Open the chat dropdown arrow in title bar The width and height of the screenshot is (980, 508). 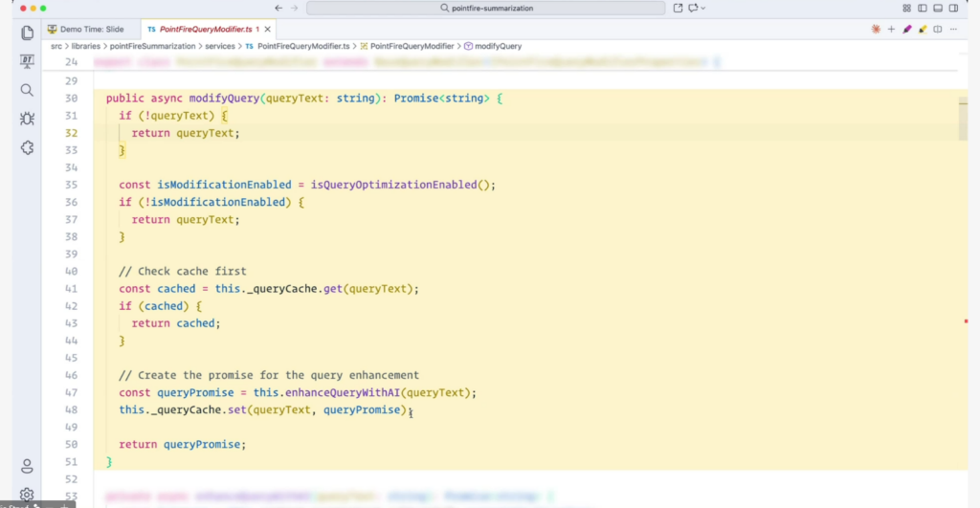[703, 8]
